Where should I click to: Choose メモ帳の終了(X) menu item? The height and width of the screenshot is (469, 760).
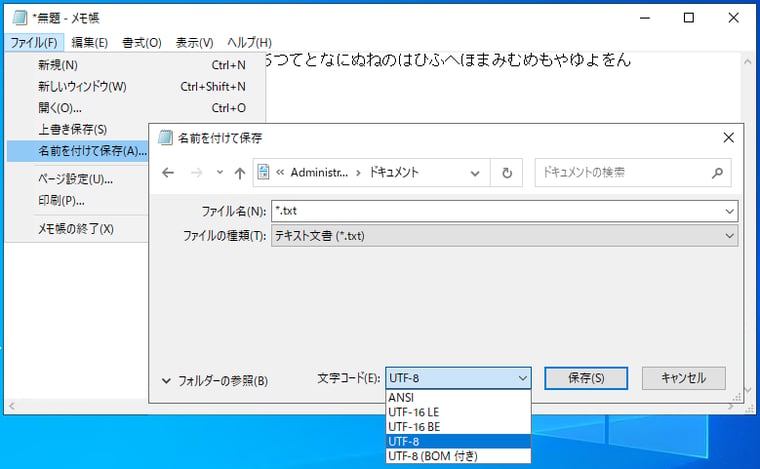pos(78,229)
